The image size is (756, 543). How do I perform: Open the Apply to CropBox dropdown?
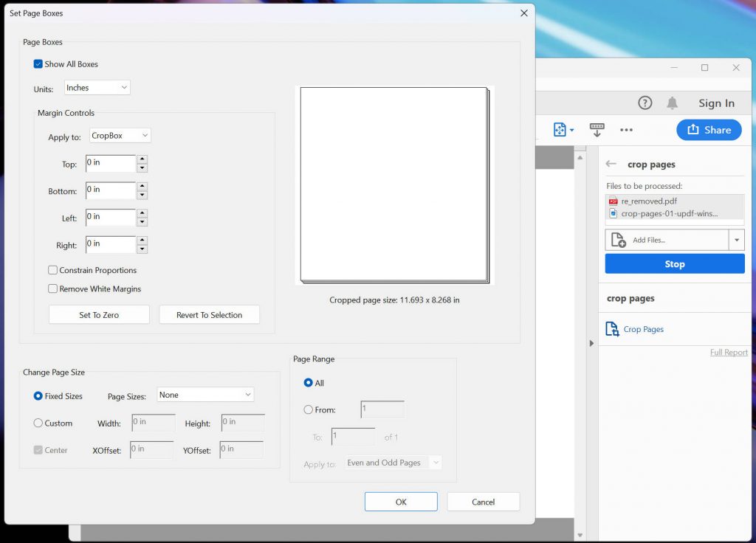[120, 136]
